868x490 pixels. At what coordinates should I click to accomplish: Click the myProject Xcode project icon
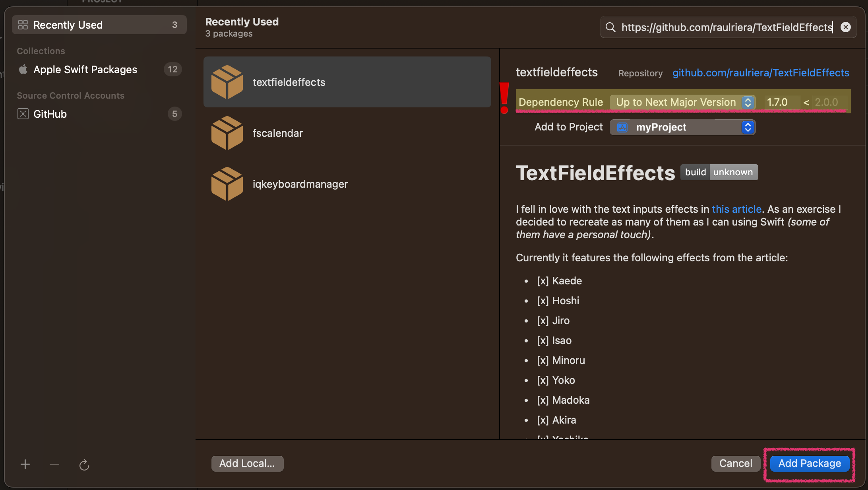coord(622,127)
